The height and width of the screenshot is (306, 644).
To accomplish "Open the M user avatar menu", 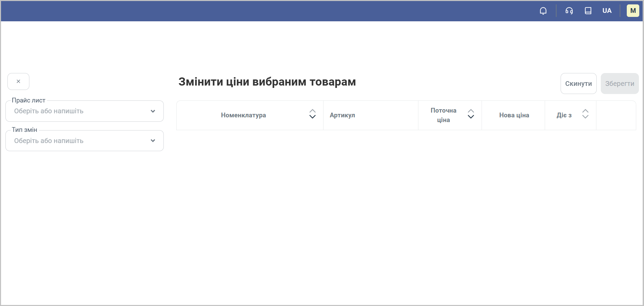I will click(633, 11).
